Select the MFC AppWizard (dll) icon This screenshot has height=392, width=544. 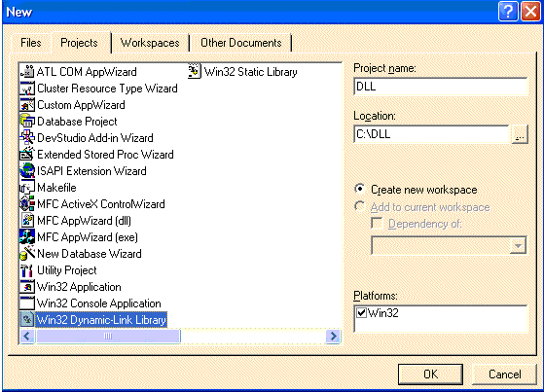coord(27,220)
